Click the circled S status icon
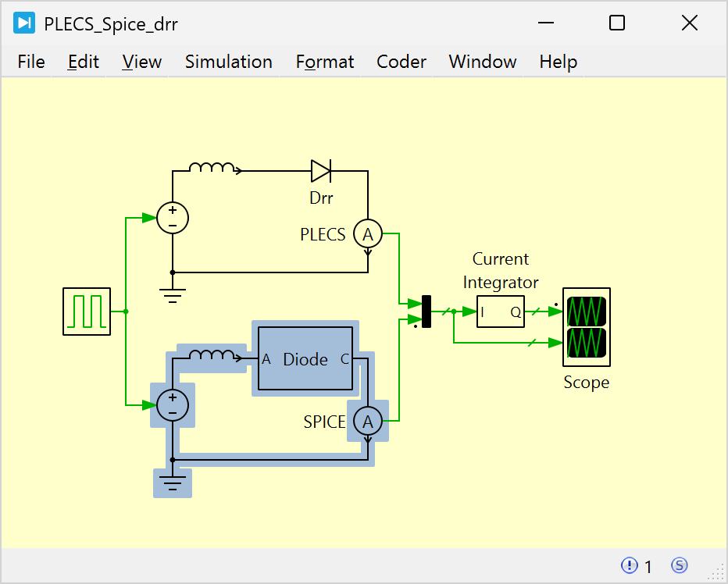The image size is (728, 584). point(680,566)
